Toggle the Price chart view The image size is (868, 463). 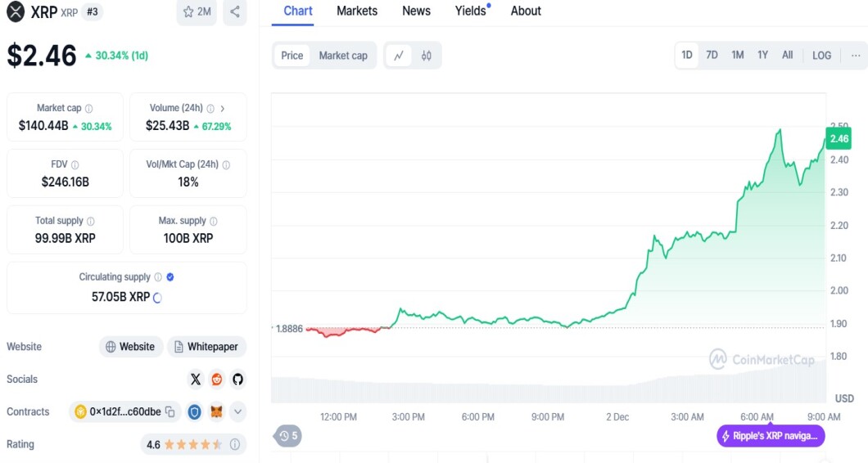tap(292, 56)
